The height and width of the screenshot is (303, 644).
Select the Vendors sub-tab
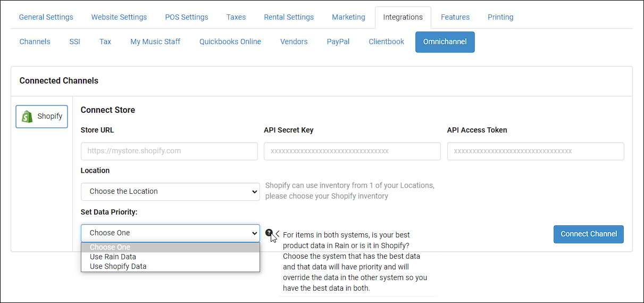click(294, 42)
